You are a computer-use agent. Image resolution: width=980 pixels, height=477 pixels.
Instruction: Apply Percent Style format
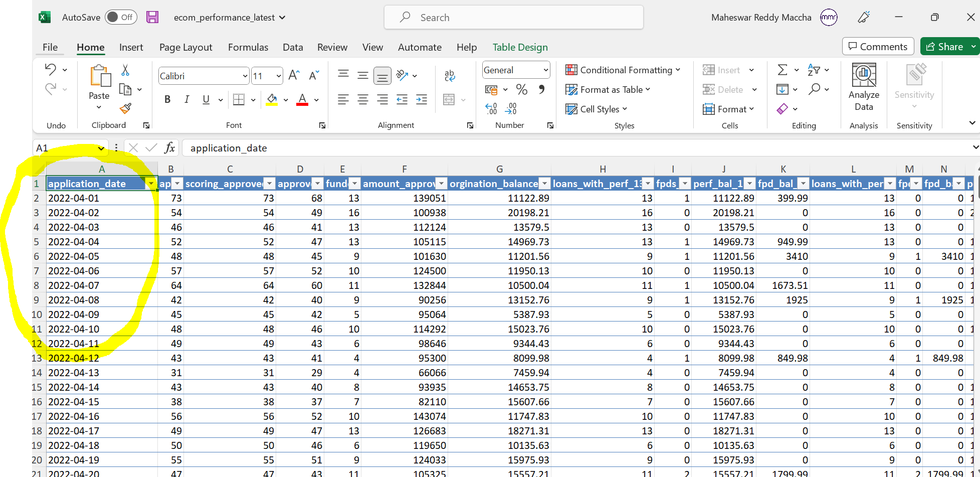(522, 90)
